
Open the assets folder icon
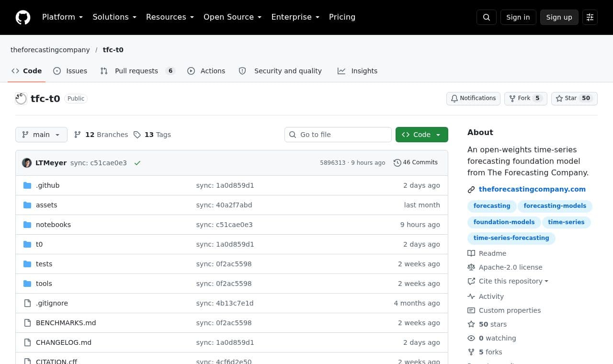[x=27, y=205]
